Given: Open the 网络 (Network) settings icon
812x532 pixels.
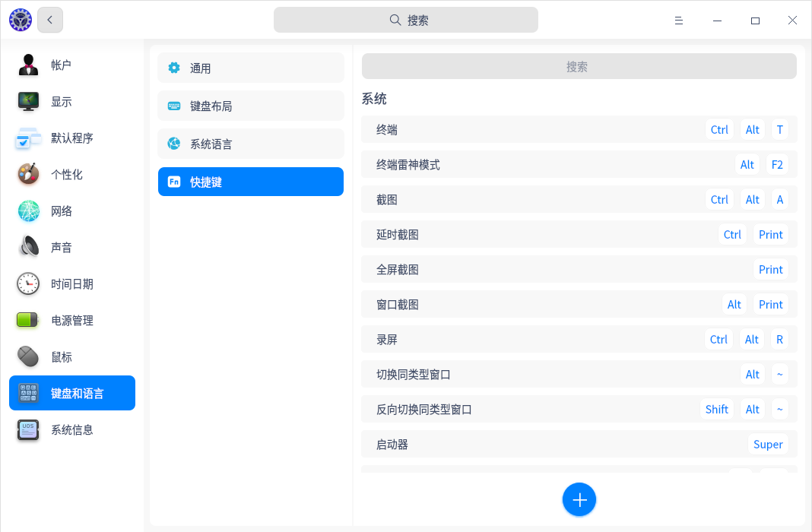Looking at the screenshot, I should pos(29,211).
